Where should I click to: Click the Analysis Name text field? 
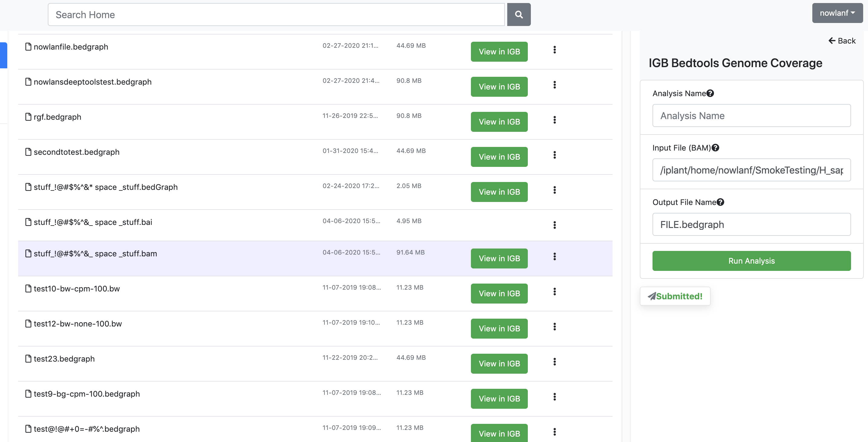pyautogui.click(x=751, y=115)
